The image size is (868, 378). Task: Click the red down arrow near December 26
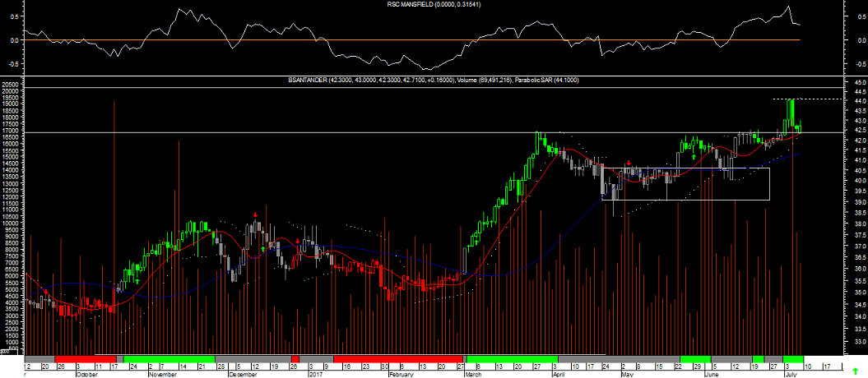pyautogui.click(x=297, y=241)
